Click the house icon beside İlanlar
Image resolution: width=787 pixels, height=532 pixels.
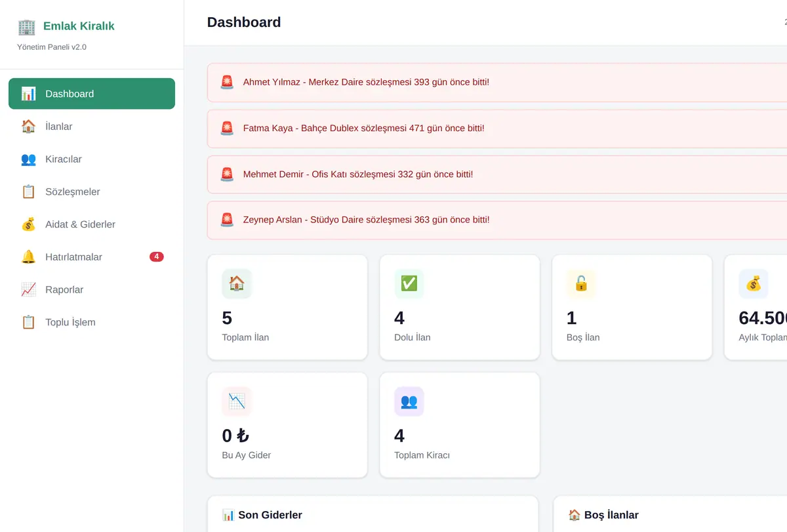[28, 127]
